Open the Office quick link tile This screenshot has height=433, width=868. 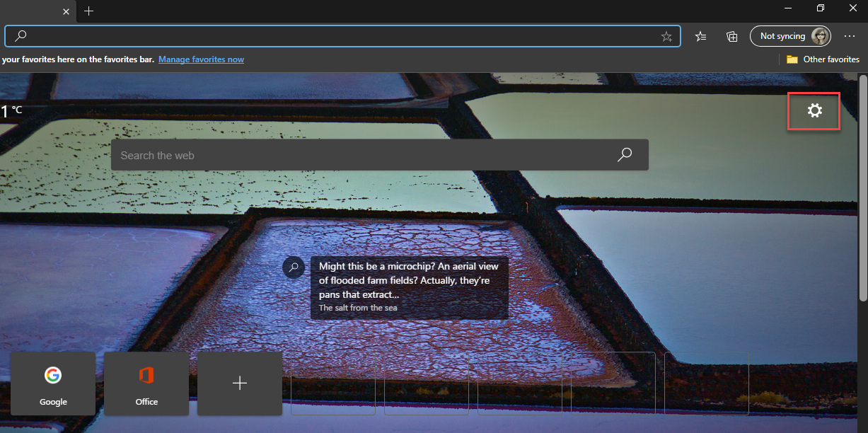pos(146,383)
